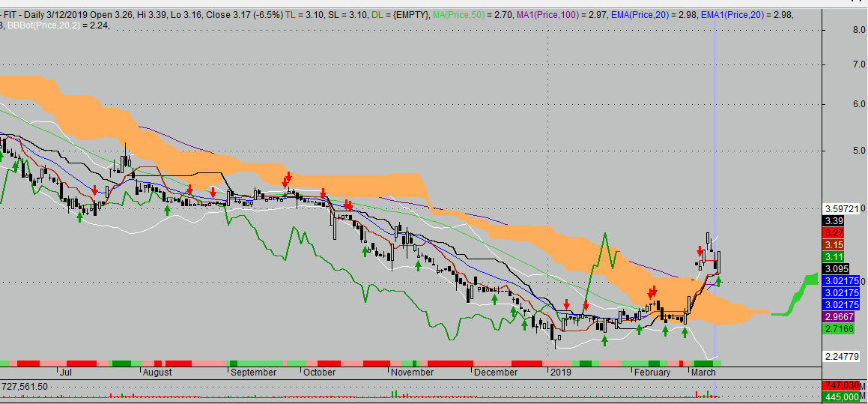Click the green up arrow in late August
Image resolution: width=868 pixels, height=404 pixels.
coord(168,211)
